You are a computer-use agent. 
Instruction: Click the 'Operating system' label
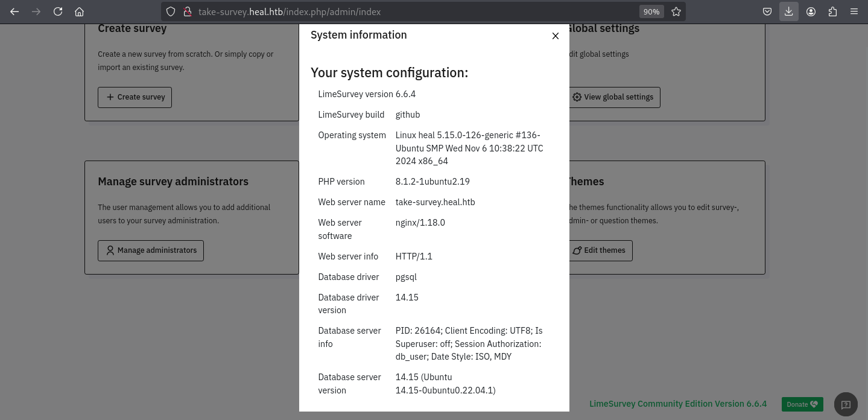tap(352, 135)
